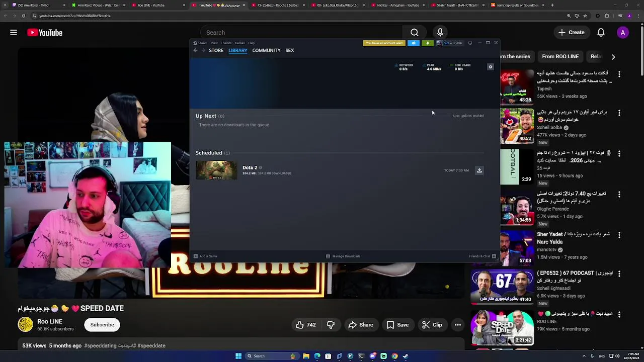Subscribe to Roo LINE channel
The height and width of the screenshot is (362, 644).
tap(102, 325)
